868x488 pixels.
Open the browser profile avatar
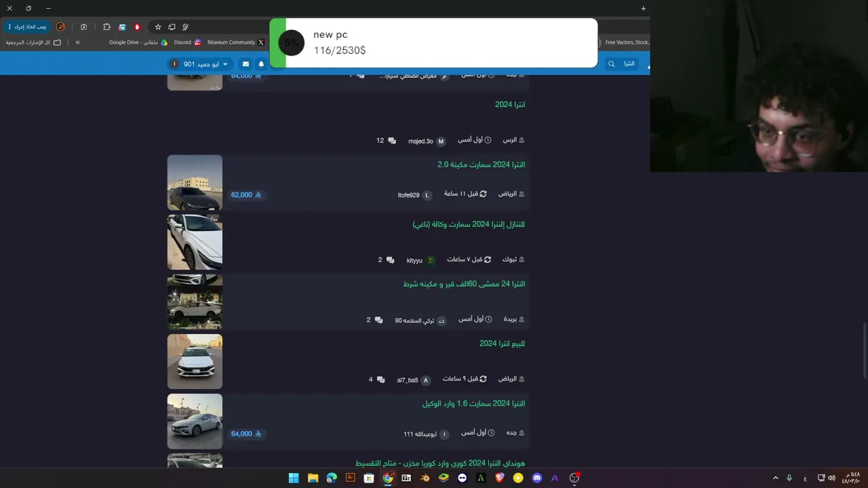click(61, 27)
